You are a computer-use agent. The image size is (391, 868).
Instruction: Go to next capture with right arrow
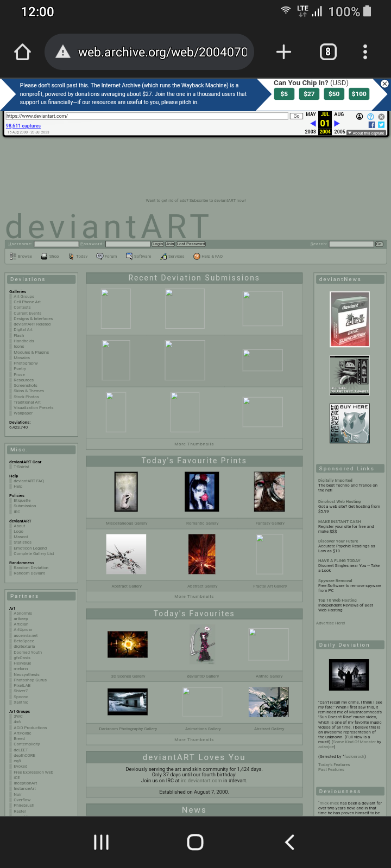(x=337, y=124)
